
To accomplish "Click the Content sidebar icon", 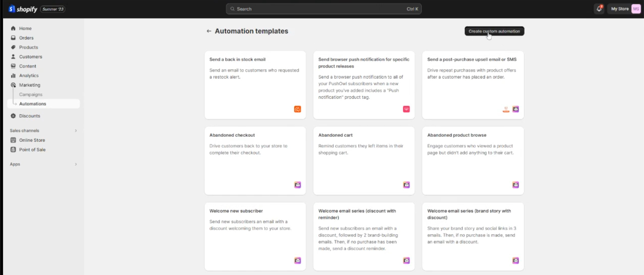I will point(13,66).
